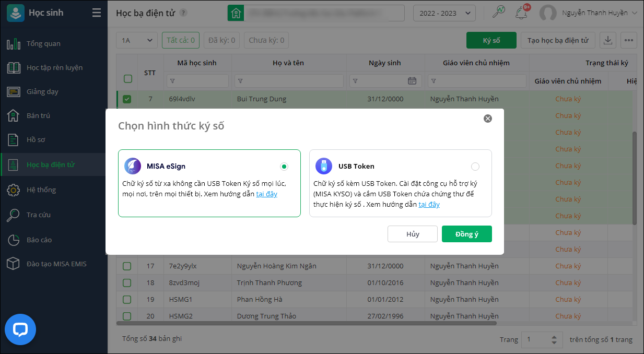Uncheck the Bui Trung Dung row checkbox
The height and width of the screenshot is (354, 644).
click(x=127, y=99)
